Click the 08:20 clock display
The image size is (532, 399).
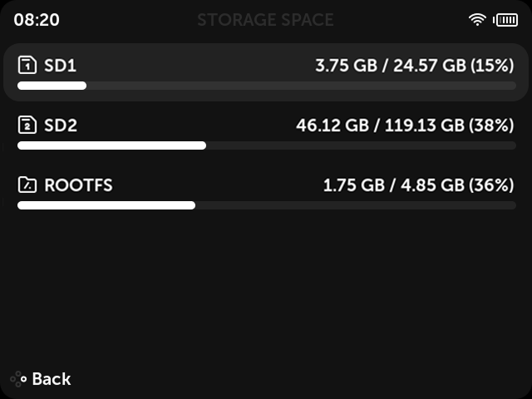pos(37,20)
